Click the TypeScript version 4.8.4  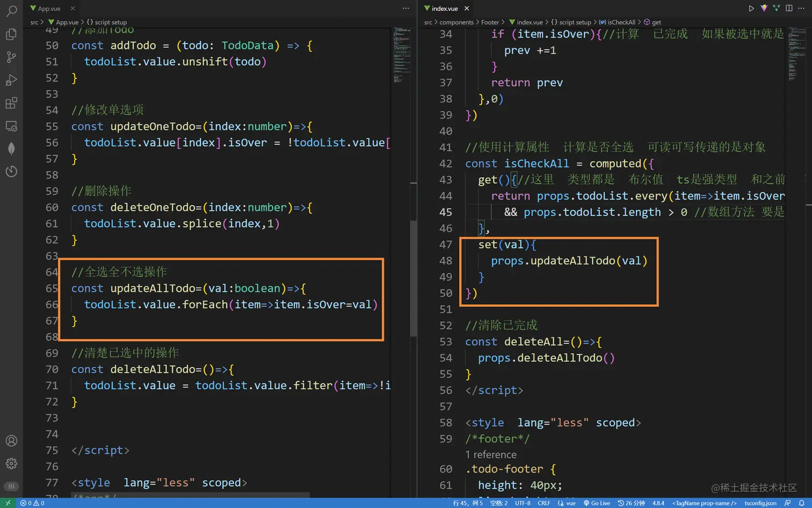click(x=658, y=503)
